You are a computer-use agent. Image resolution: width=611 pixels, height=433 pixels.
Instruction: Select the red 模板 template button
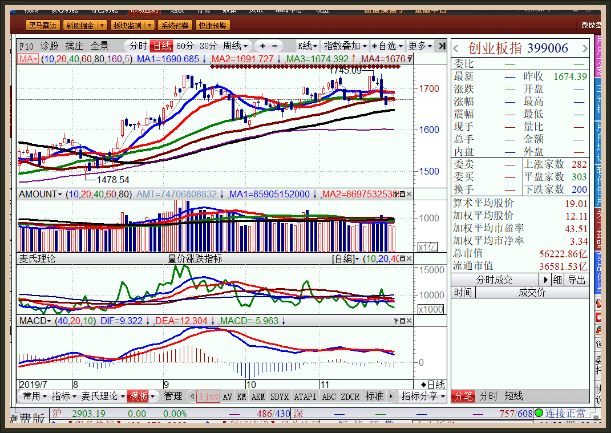tap(139, 396)
